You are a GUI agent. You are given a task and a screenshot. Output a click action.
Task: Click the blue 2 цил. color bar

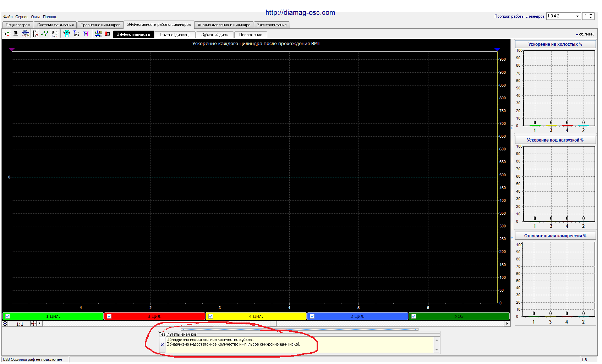click(357, 316)
